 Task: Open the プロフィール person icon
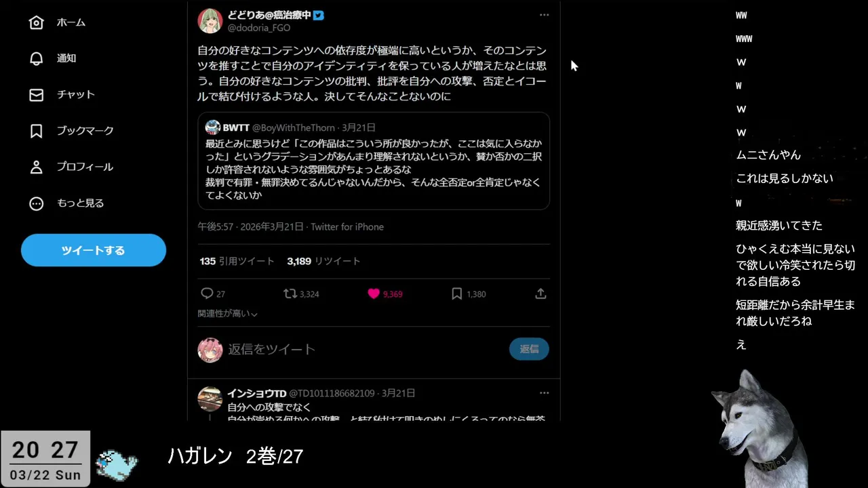(37, 167)
